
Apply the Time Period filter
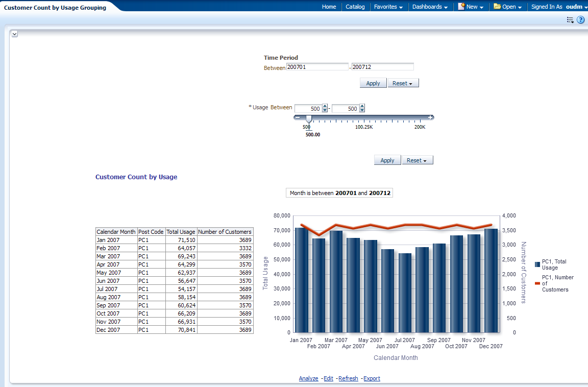pos(373,83)
